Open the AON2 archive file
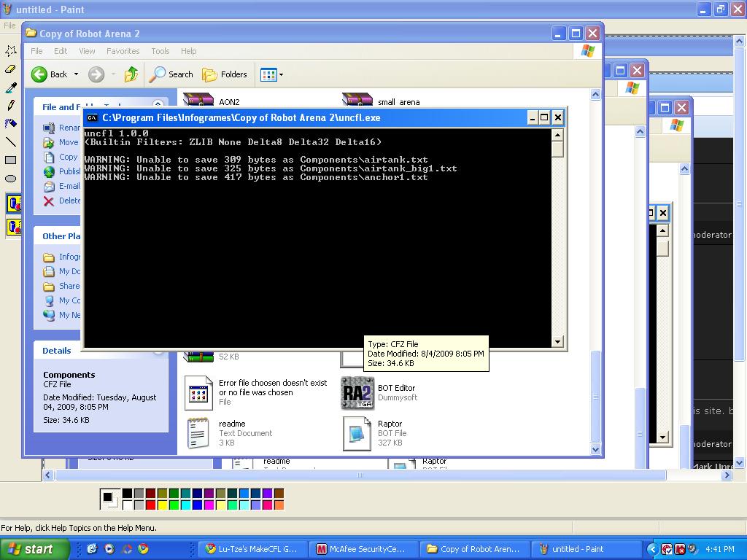 [211, 100]
